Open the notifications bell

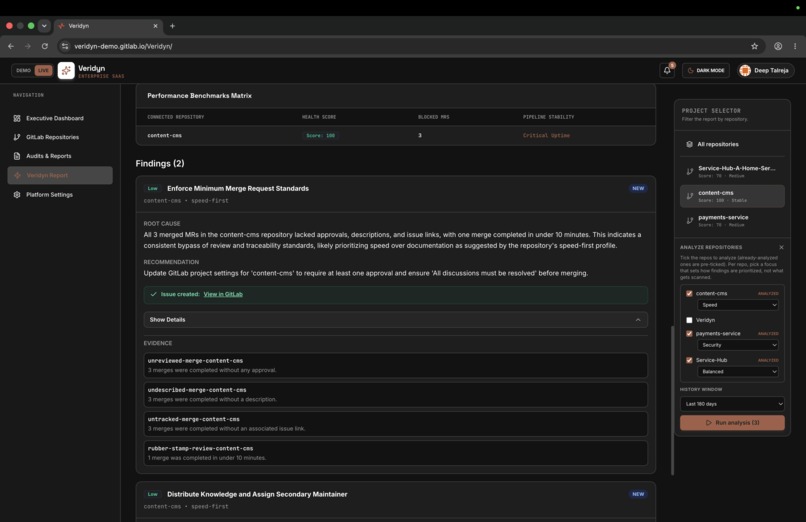(667, 70)
